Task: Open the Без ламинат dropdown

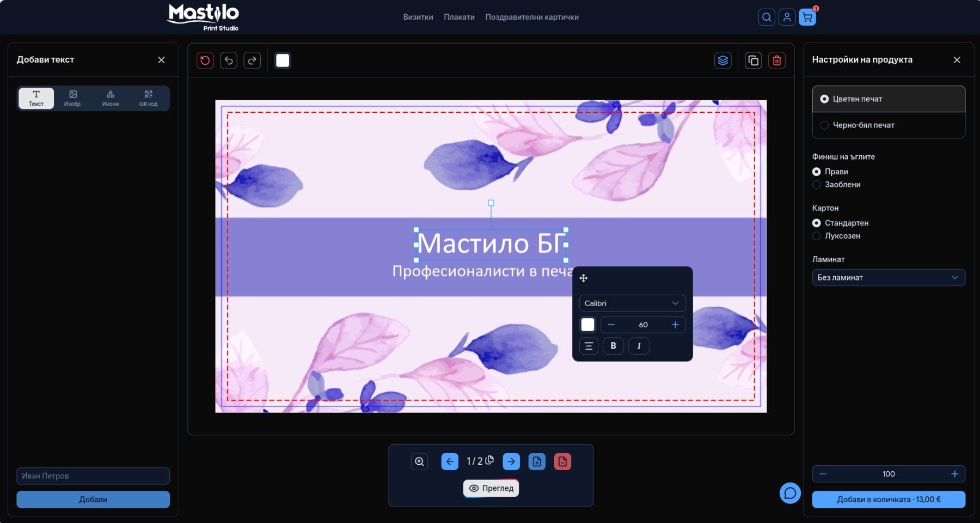Action: [889, 278]
